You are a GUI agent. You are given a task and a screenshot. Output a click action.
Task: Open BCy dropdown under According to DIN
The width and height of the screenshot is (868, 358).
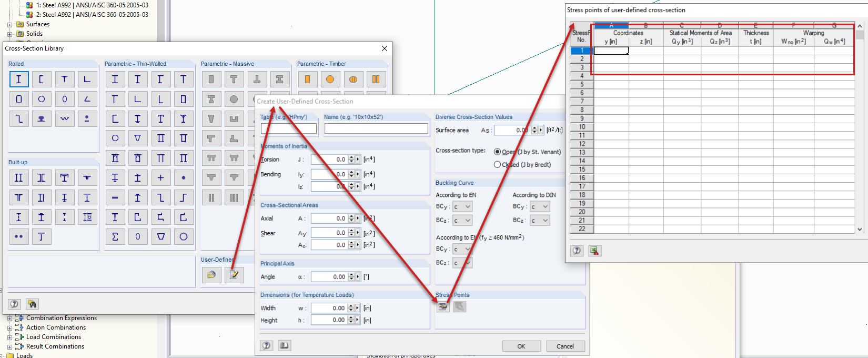click(540, 207)
